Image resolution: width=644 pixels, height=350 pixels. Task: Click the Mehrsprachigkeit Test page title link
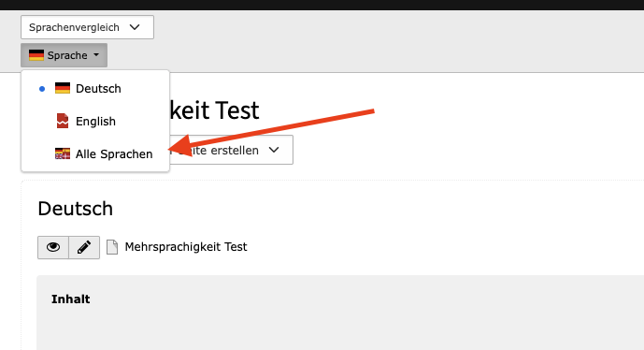pos(186,247)
